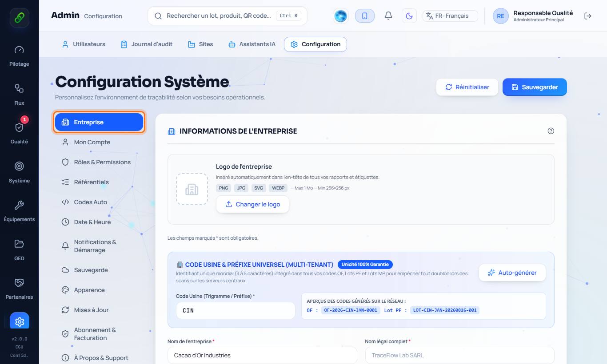607x364 pixels.
Task: Open the Qualité shield icon with badge
Action: (x=19, y=127)
